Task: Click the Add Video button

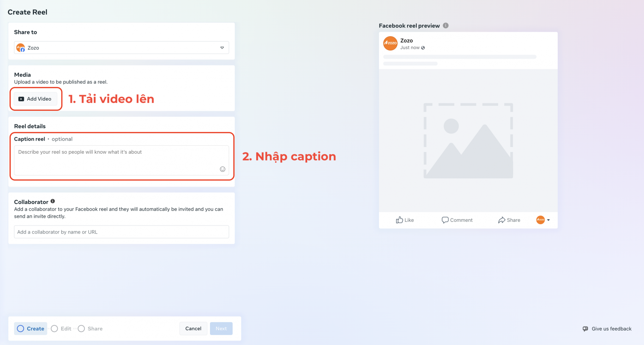Action: tap(35, 99)
